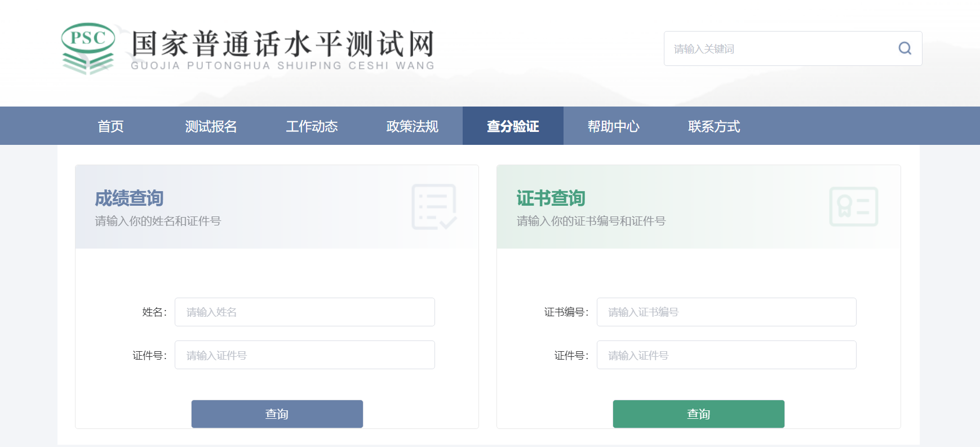Click the score checklist icon
Image resolution: width=980 pixels, height=447 pixels.
tap(433, 207)
